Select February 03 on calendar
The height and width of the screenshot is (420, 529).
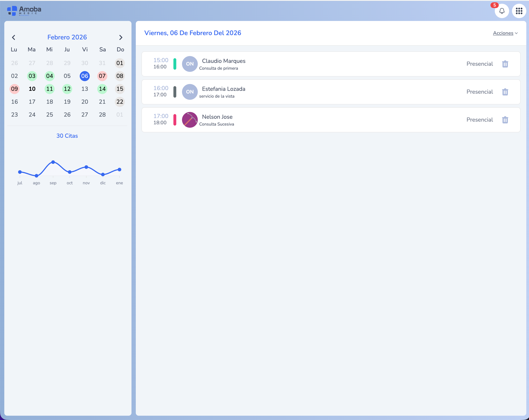pos(32,76)
